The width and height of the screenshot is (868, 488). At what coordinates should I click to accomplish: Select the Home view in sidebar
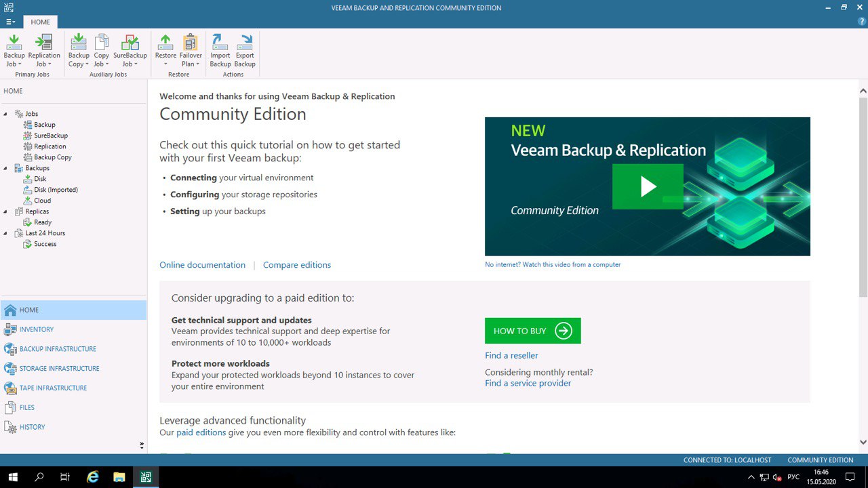pyautogui.click(x=73, y=310)
